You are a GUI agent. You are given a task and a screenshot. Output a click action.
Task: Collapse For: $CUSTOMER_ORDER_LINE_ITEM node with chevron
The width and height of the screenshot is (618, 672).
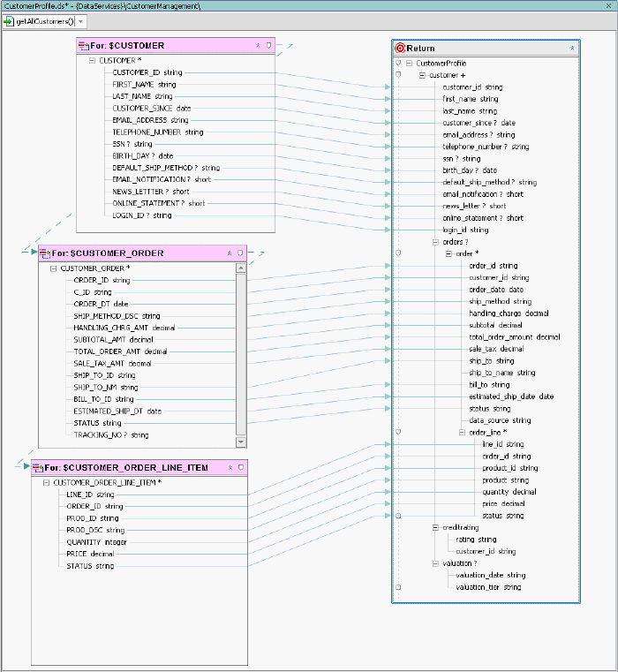230,467
